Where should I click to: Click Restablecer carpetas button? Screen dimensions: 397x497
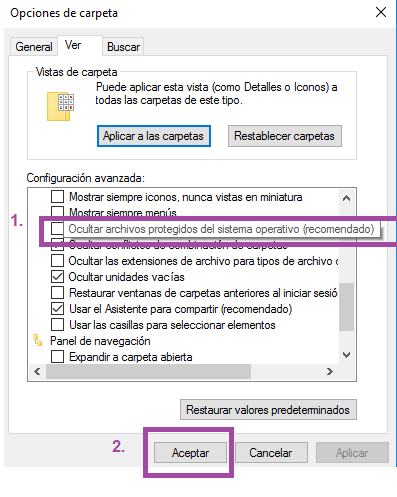(285, 136)
